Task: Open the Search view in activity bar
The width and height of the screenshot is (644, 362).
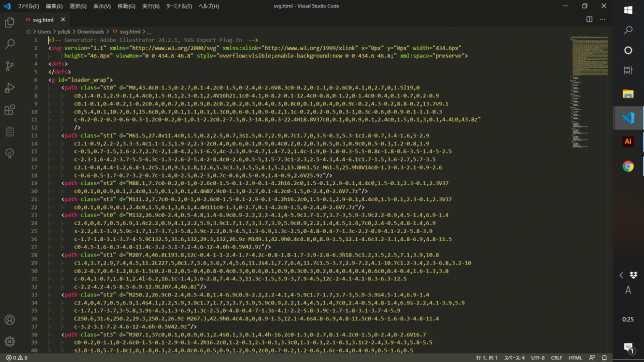Action: click(9, 44)
